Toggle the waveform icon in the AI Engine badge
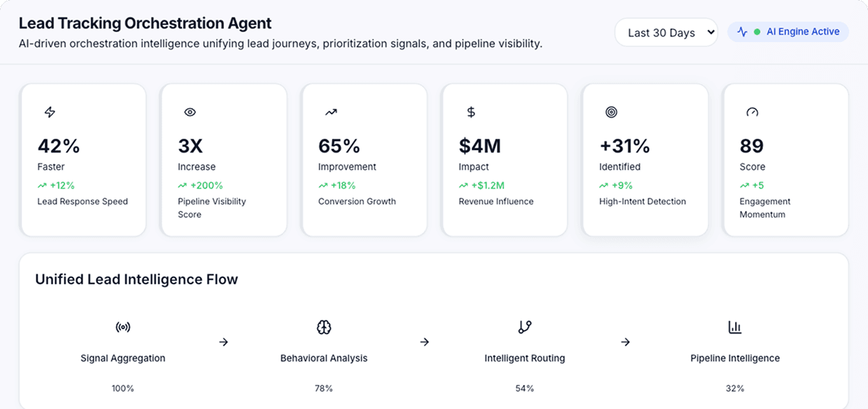 click(743, 31)
